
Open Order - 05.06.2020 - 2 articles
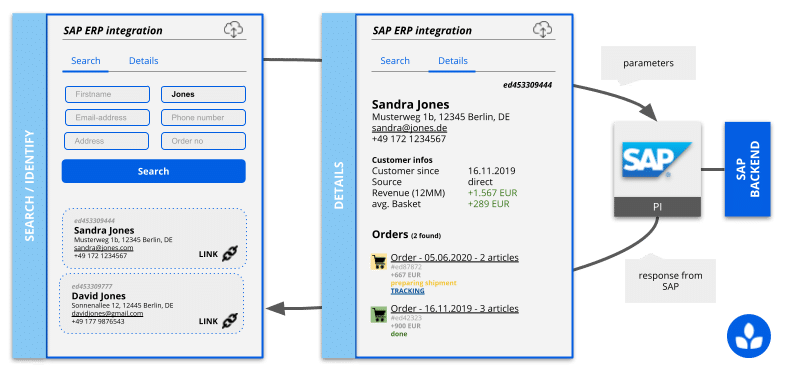(454, 258)
